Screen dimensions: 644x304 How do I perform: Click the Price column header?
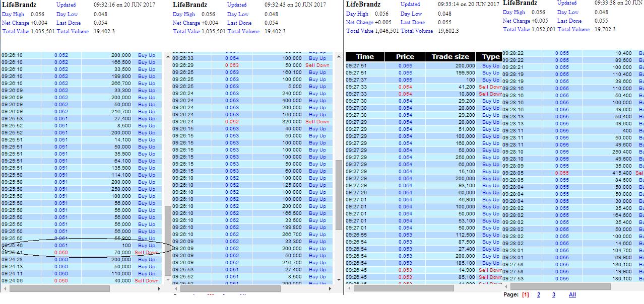[405, 57]
